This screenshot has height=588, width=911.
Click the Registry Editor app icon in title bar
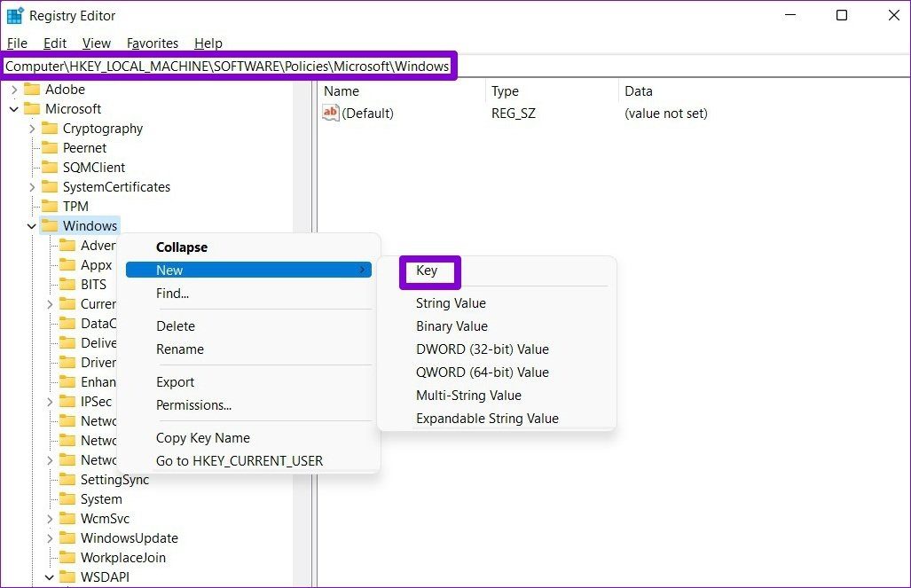[x=14, y=16]
